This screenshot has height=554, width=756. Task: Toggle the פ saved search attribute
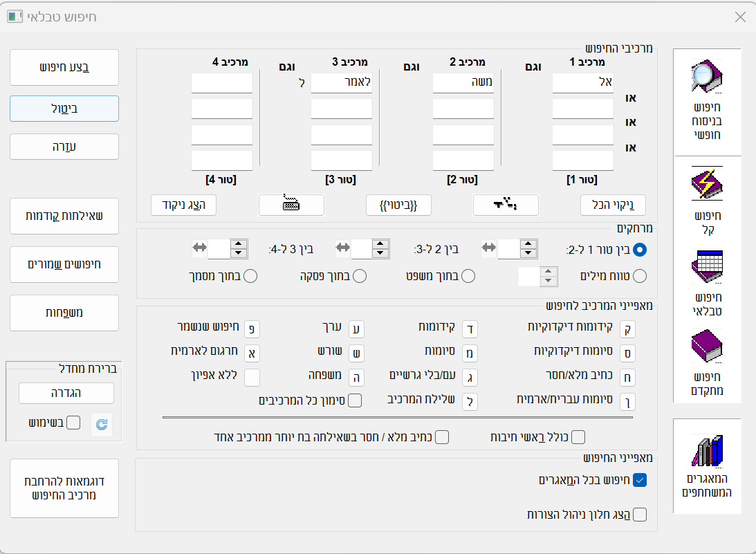[x=252, y=329]
